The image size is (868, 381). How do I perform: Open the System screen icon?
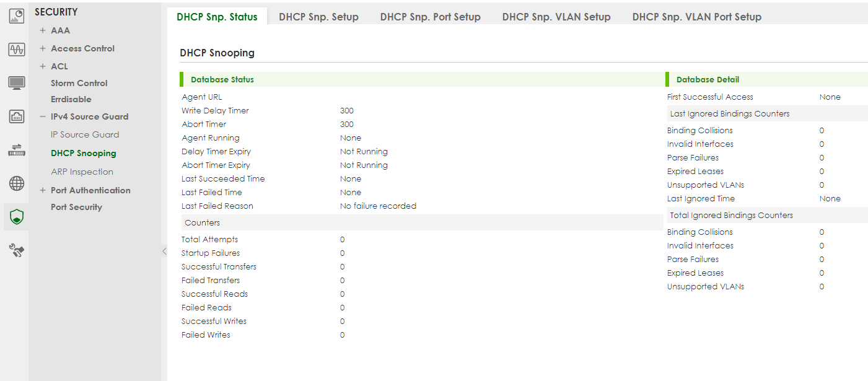[x=17, y=83]
